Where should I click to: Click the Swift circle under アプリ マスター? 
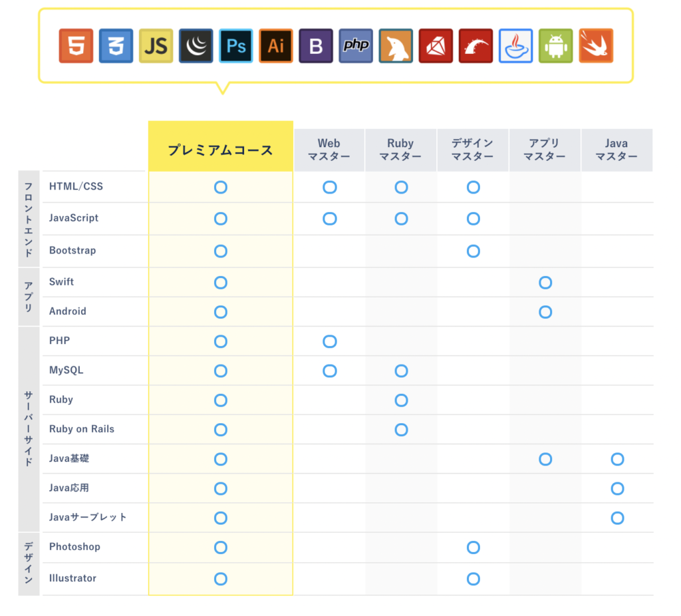click(x=545, y=283)
